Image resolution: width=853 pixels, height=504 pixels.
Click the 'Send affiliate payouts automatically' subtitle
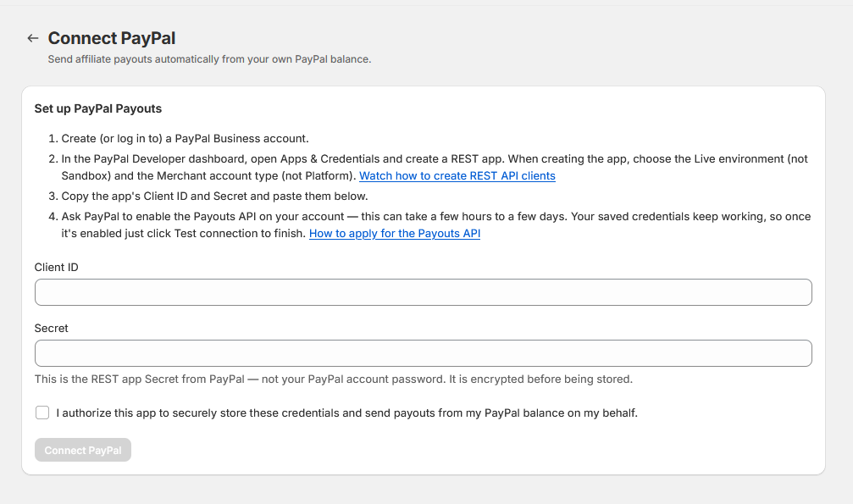pos(209,58)
